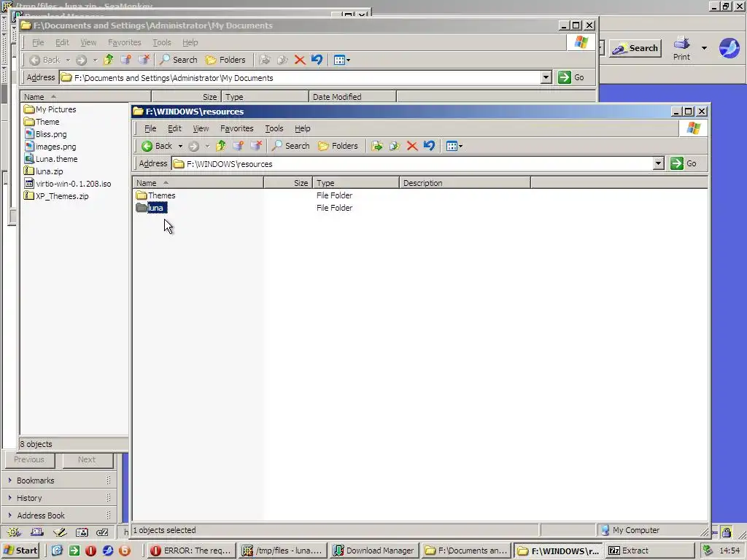Open Favorites menu in resources window

click(237, 128)
